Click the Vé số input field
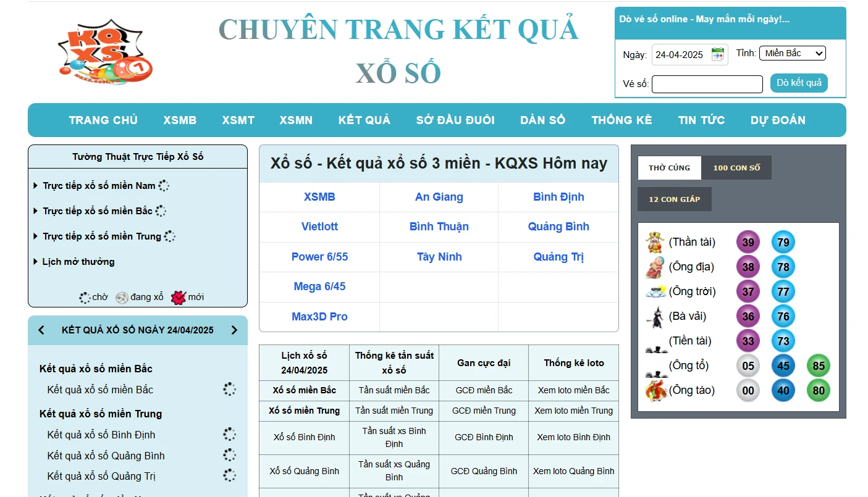This screenshot has width=868, height=497. pos(707,84)
